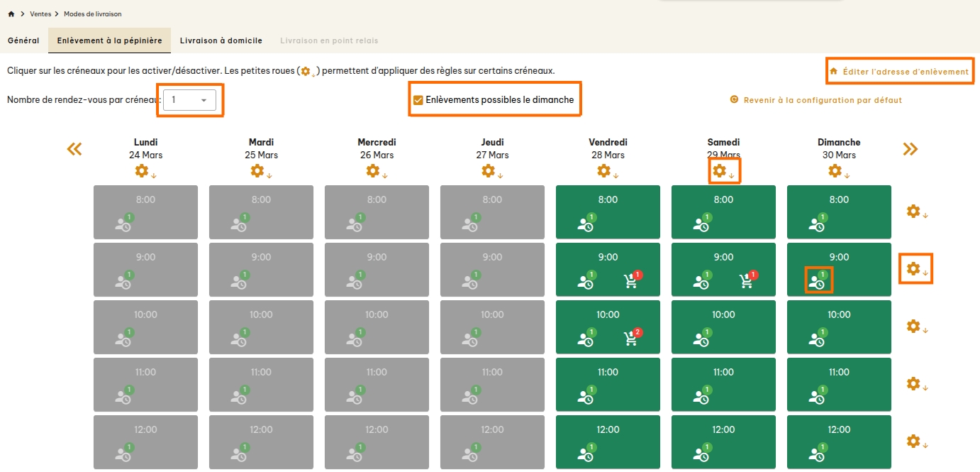Uncheck Enlèvements possibles le dimanche
980x472 pixels.
[418, 99]
